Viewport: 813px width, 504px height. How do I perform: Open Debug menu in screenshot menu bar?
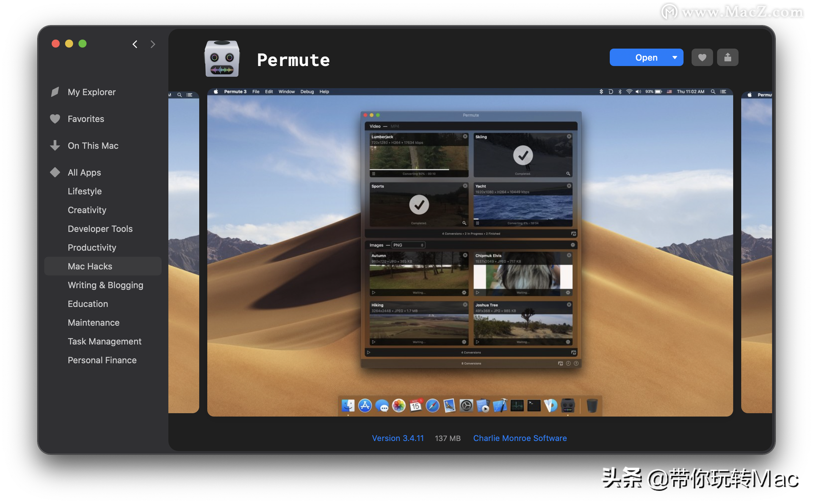tap(307, 91)
